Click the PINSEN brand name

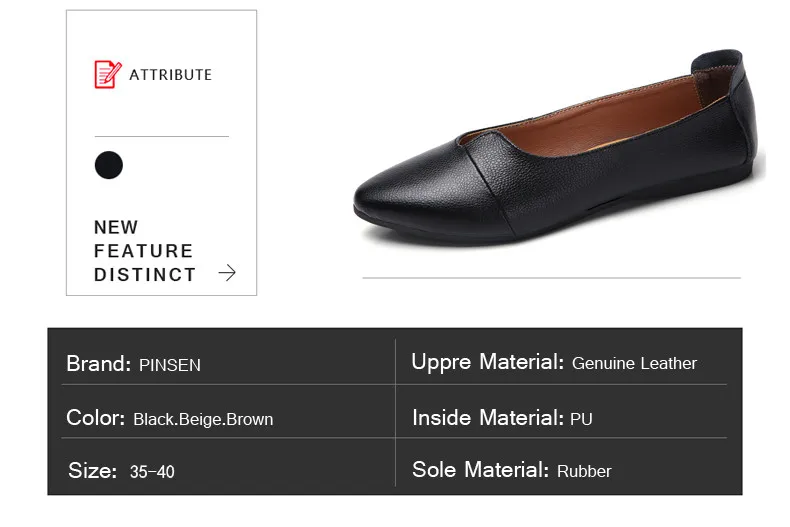tap(170, 365)
